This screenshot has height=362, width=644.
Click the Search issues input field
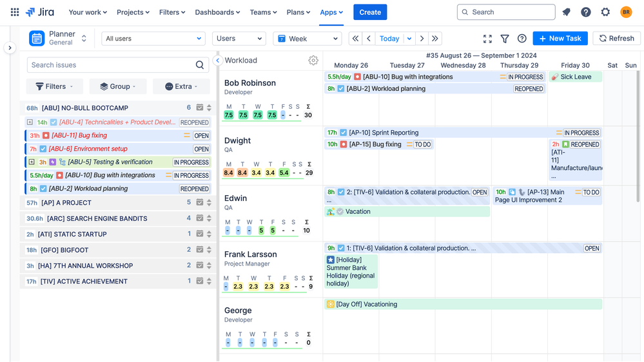click(x=118, y=65)
